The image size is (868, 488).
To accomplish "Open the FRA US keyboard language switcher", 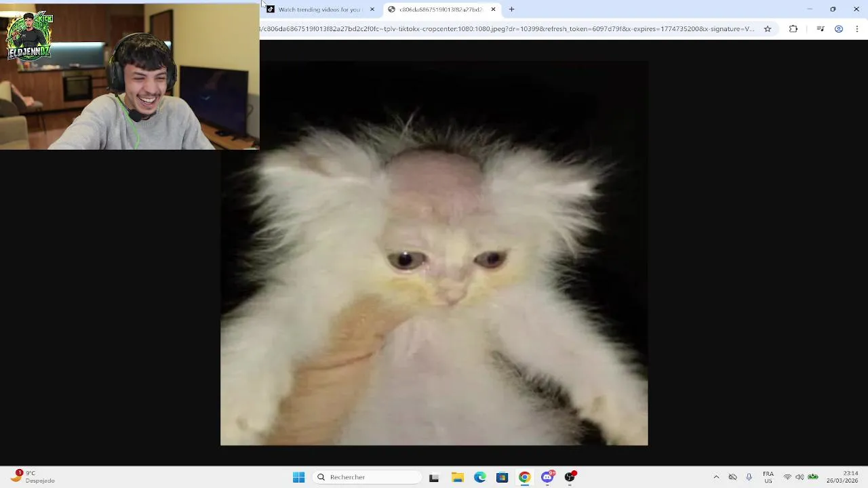I will pyautogui.click(x=768, y=477).
